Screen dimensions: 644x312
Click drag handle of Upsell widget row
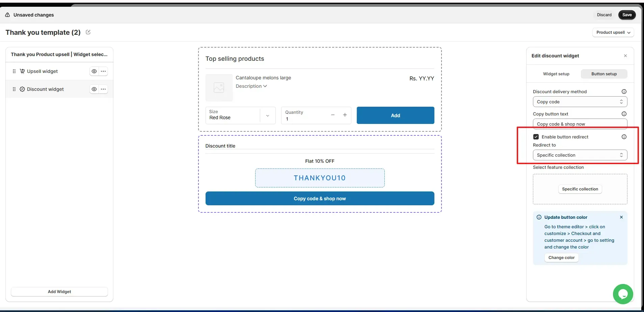tap(14, 71)
